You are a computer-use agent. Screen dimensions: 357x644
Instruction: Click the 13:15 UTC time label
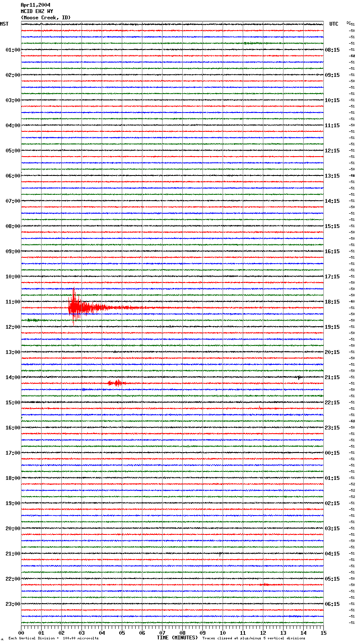[332, 176]
